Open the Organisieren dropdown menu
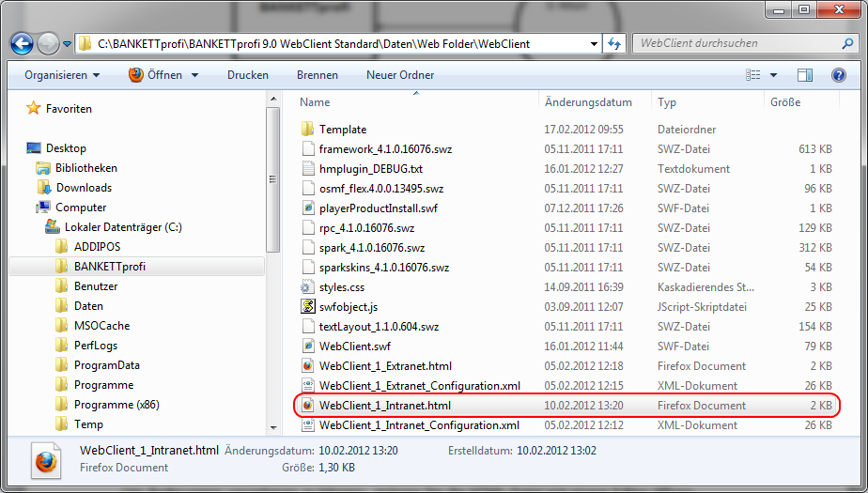The width and height of the screenshot is (868, 493). pos(62,75)
